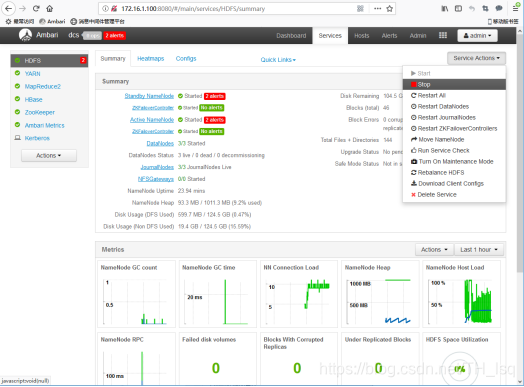Open browser home page icon
The image size is (524, 387).
click(50, 8)
